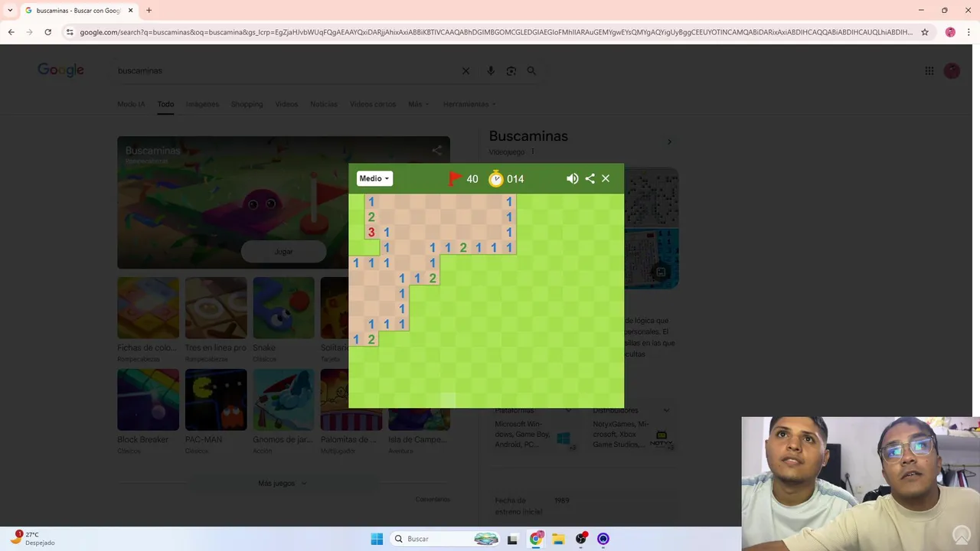Go back in browser history

[x=11, y=32]
